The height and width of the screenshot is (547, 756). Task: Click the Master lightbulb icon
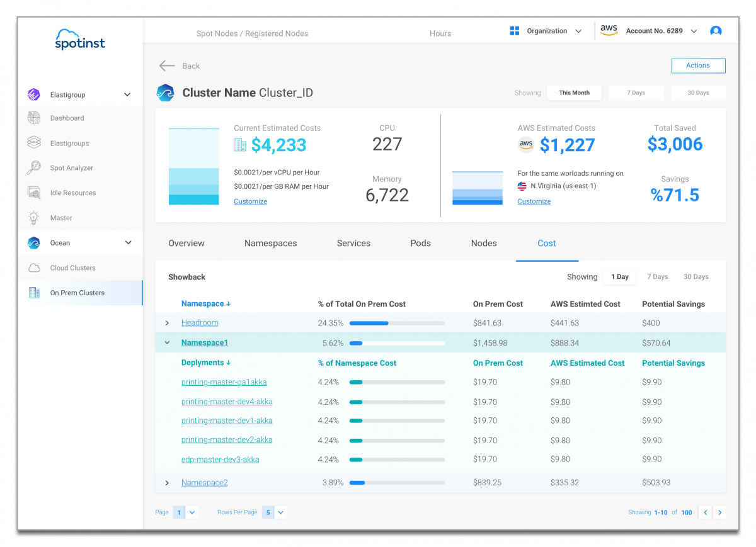point(34,218)
